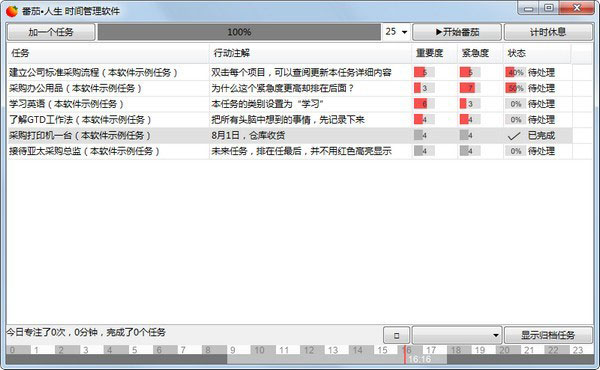Click the 加一个任务 button
This screenshot has width=600, height=370.
(51, 32)
